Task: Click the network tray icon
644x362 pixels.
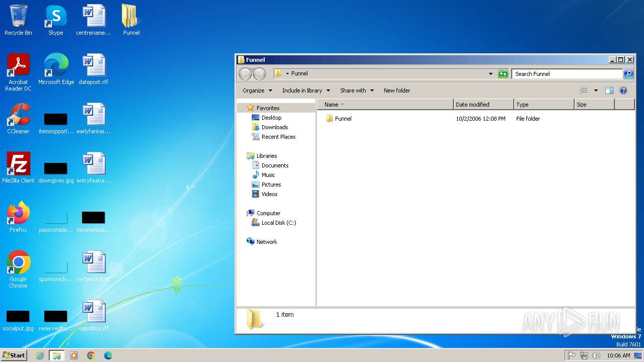Action: point(584,355)
